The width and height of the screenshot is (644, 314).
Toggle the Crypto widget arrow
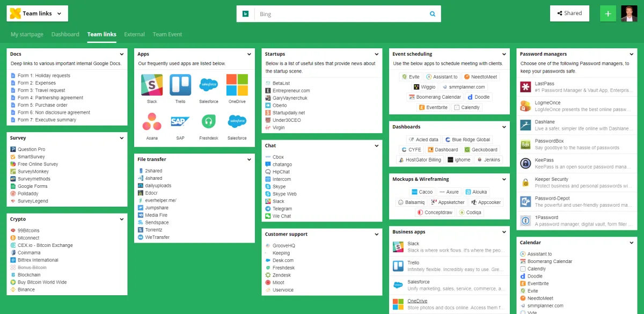[x=122, y=219]
